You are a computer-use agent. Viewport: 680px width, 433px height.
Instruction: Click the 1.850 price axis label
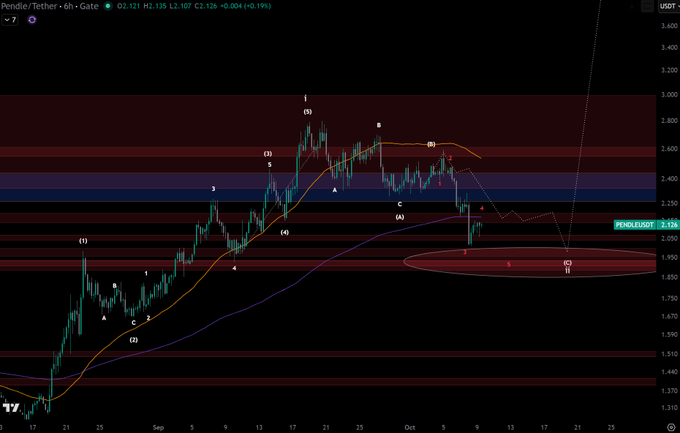point(669,277)
